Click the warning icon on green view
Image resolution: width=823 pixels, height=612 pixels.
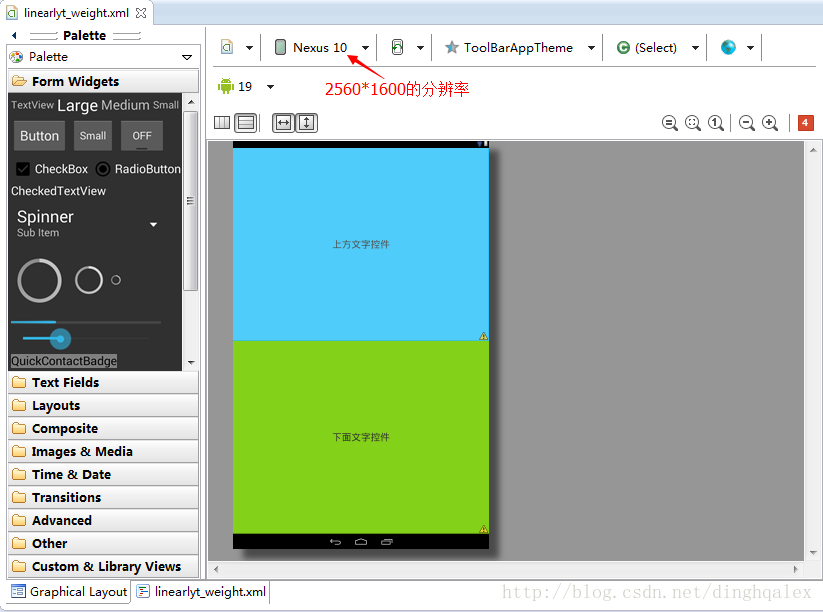[483, 529]
